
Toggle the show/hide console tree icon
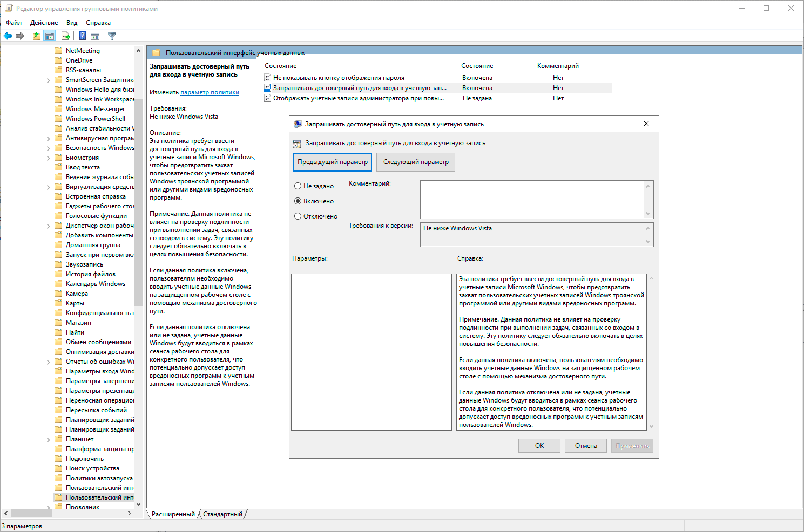point(50,36)
